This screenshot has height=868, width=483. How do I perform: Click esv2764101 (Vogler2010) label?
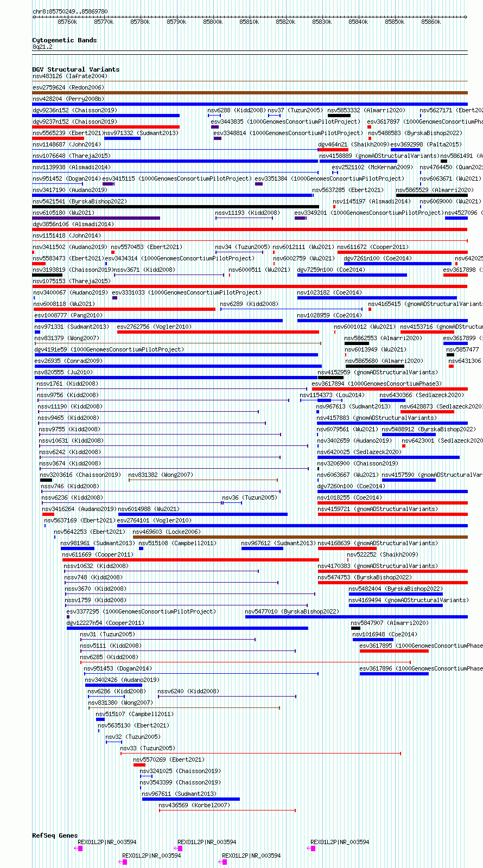click(x=154, y=521)
